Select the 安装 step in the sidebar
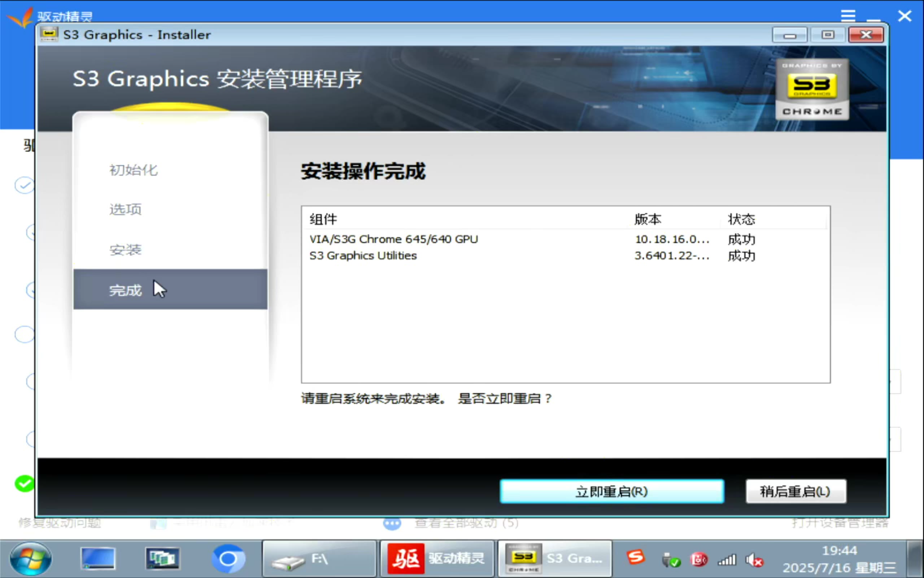The image size is (924, 578). click(x=125, y=250)
